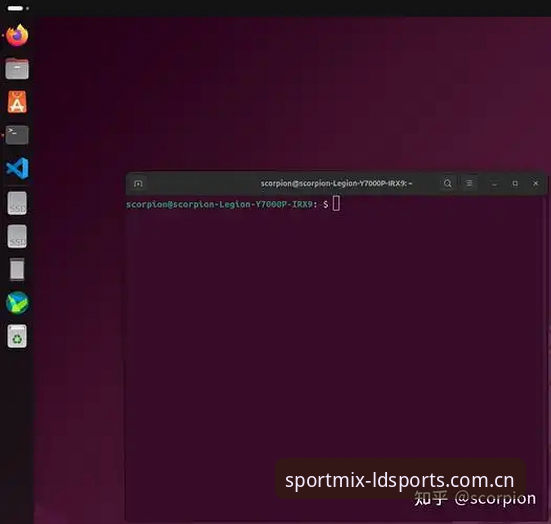The height and width of the screenshot is (524, 551).
Task: Open the Files manager dock icon
Action: 17,69
